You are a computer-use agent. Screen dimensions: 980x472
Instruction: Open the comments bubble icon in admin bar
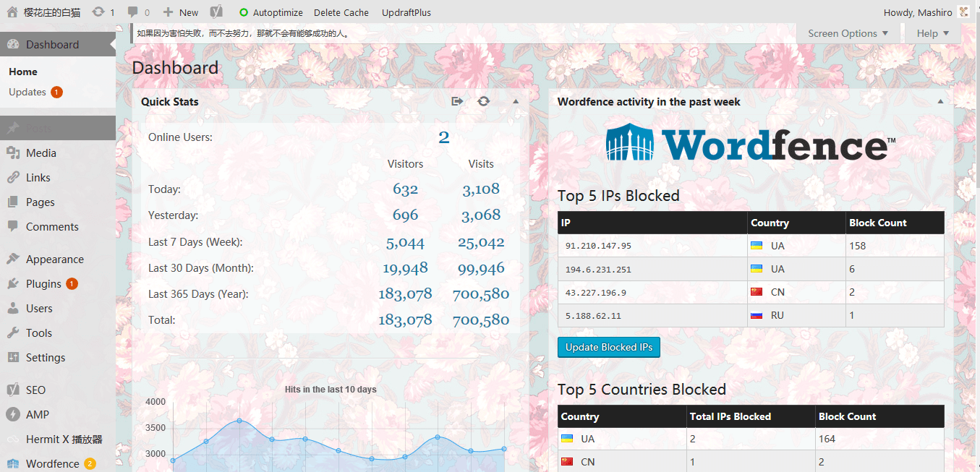(133, 12)
